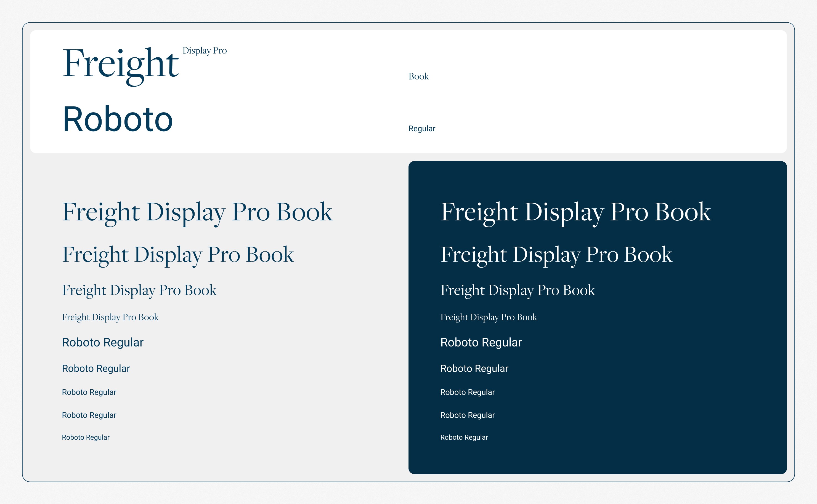Select smallest white Freight Display Pro Book on dark panel
This screenshot has width=817, height=504.
point(489,317)
